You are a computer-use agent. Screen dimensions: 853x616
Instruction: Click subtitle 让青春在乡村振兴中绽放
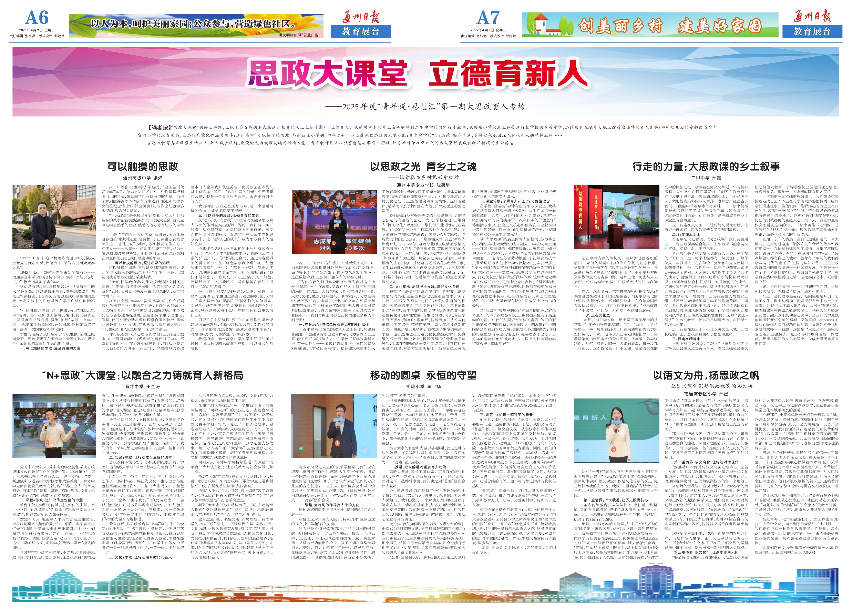click(x=423, y=177)
